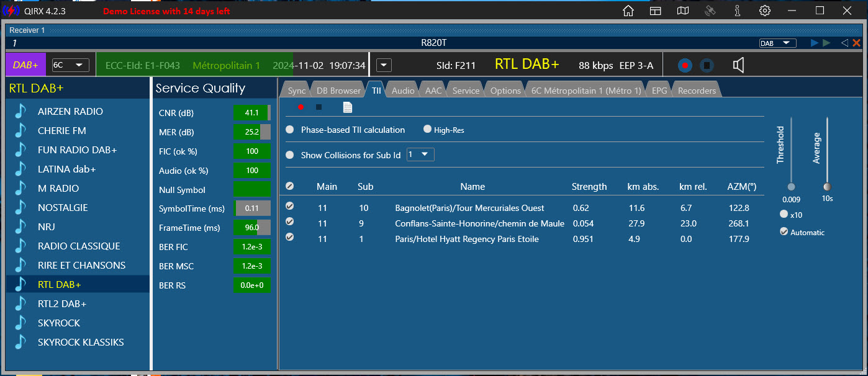Click the note icon beside RADIO CLASSIQUE
Viewport: 868px width, 376px height.
click(21, 246)
